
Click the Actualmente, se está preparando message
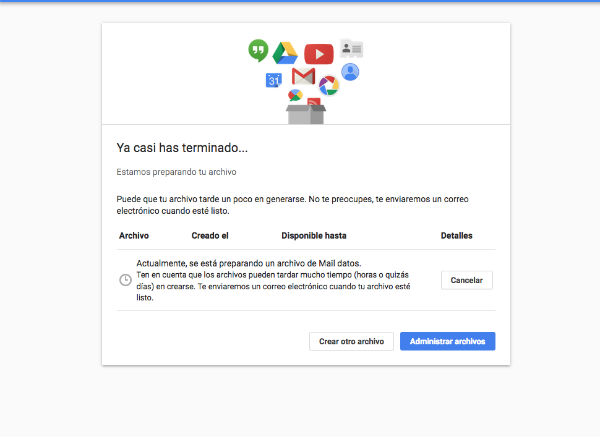click(273, 280)
